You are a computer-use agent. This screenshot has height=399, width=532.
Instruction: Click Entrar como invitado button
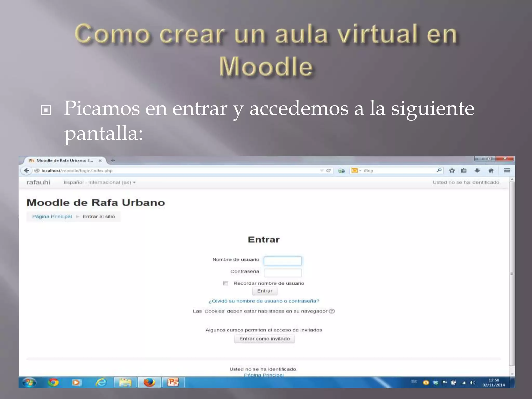click(264, 339)
